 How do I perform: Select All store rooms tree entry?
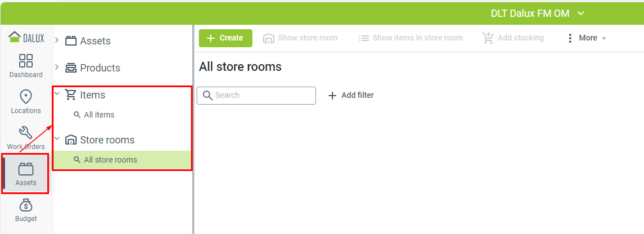point(110,160)
